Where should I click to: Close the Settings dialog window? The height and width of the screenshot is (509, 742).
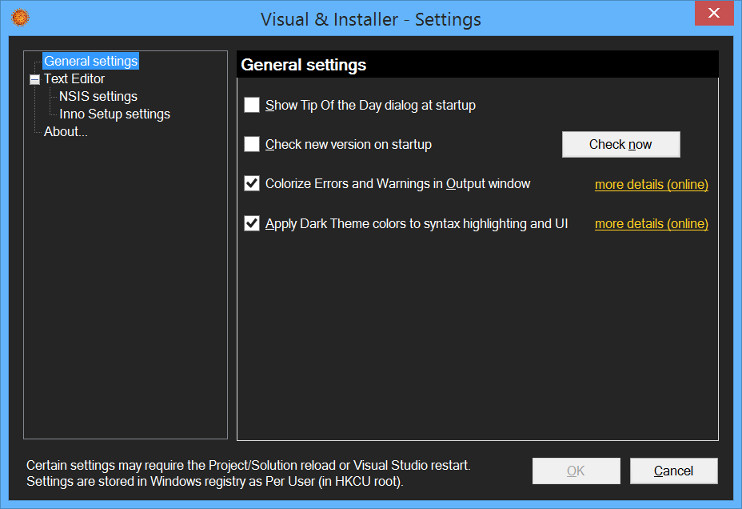pyautogui.click(x=714, y=13)
